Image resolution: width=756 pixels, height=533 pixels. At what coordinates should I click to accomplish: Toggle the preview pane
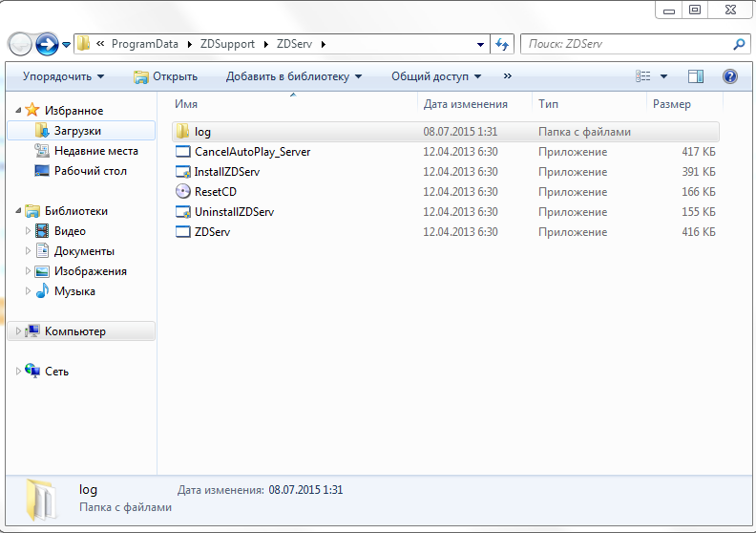[696, 76]
